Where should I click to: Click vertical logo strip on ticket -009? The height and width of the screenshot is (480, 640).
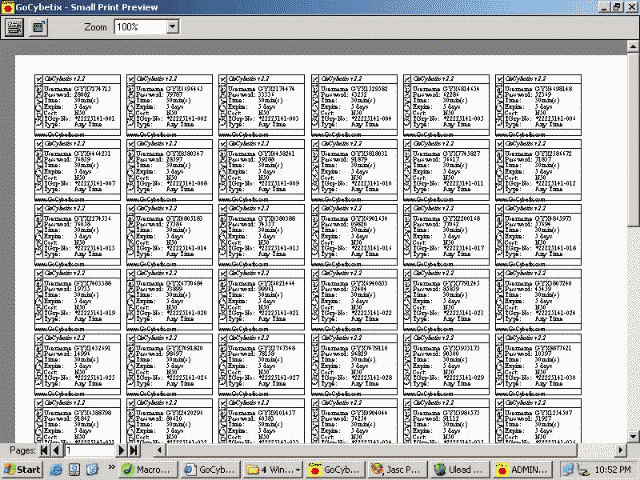pos(223,171)
